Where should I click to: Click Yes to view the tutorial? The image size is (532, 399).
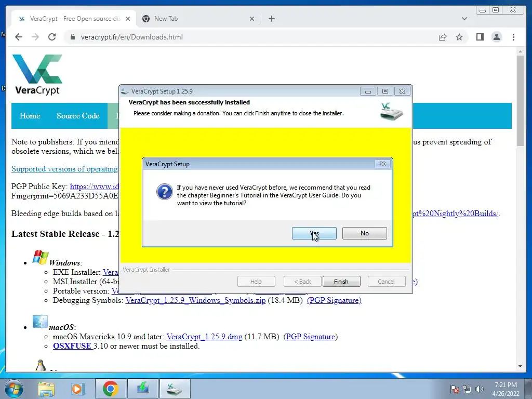click(x=314, y=233)
